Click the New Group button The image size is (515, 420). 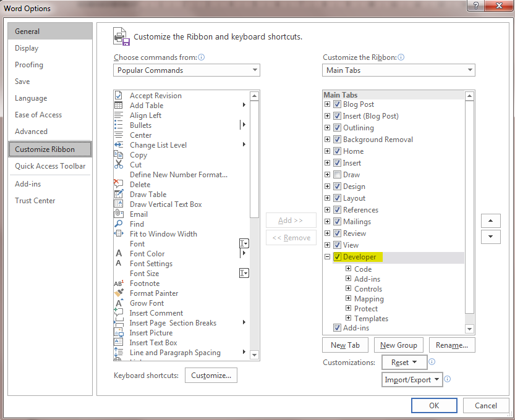tap(398, 345)
